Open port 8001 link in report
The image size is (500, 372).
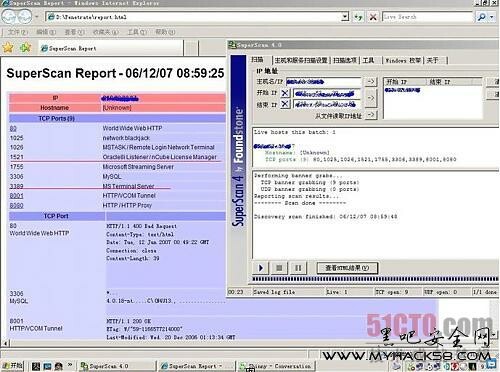pos(16,196)
